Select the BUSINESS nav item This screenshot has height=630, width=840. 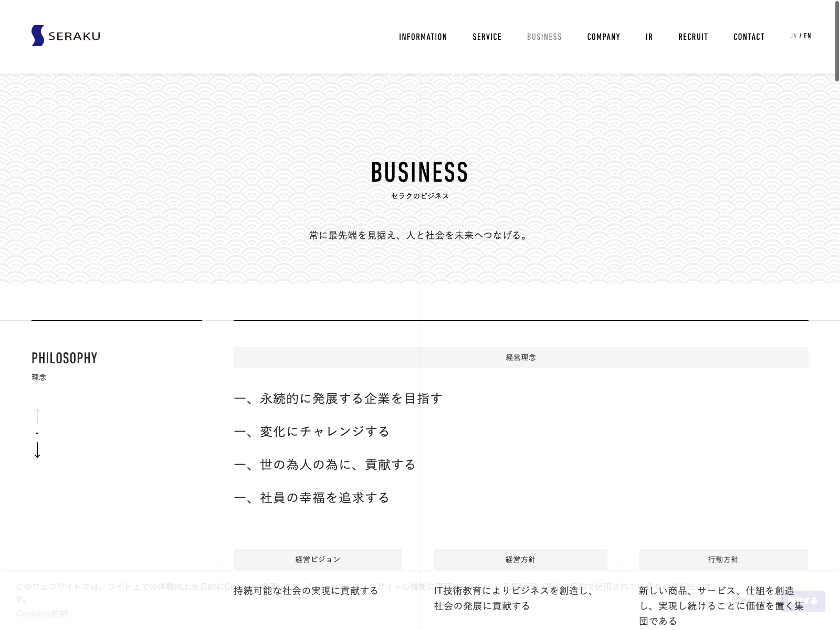(x=544, y=37)
